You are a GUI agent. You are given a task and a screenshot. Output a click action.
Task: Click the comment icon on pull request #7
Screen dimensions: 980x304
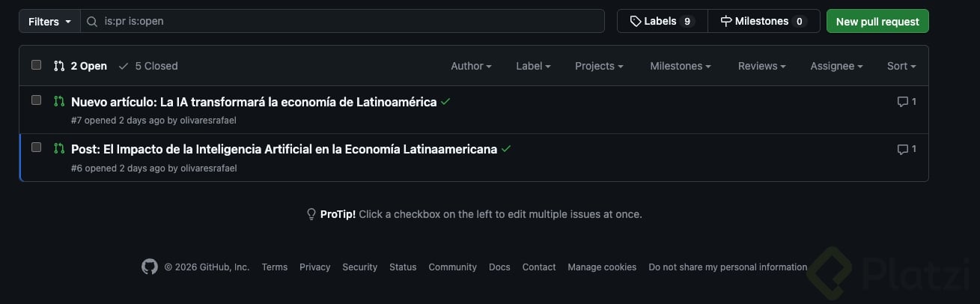coord(903,102)
